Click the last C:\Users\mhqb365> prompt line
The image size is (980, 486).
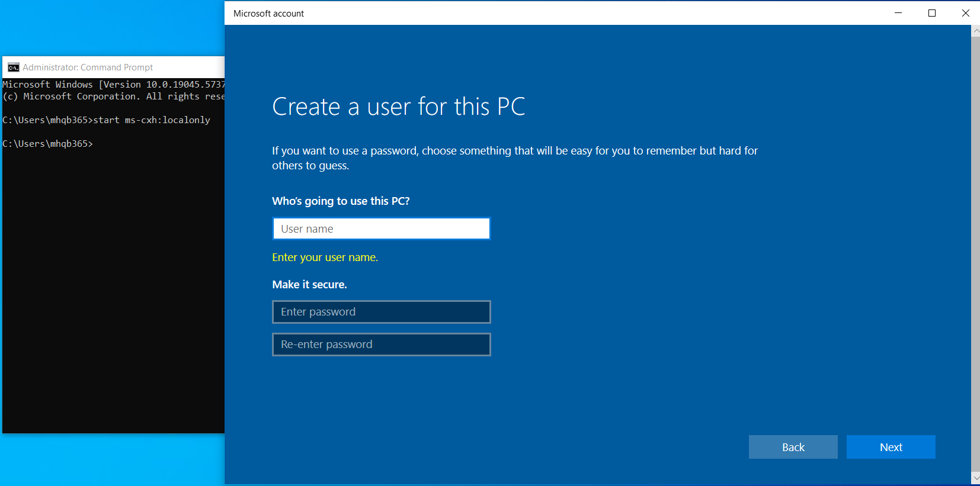pyautogui.click(x=47, y=144)
